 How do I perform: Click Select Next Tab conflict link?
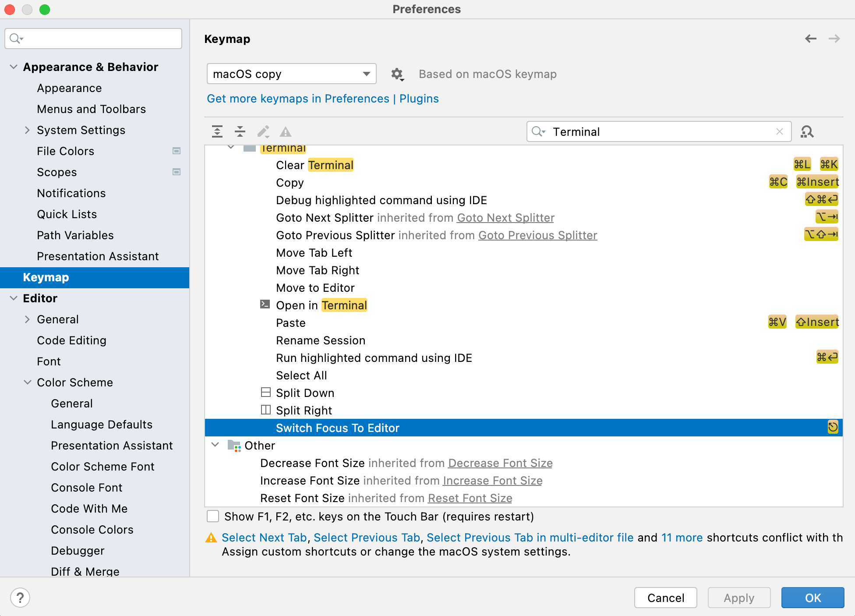coord(264,538)
